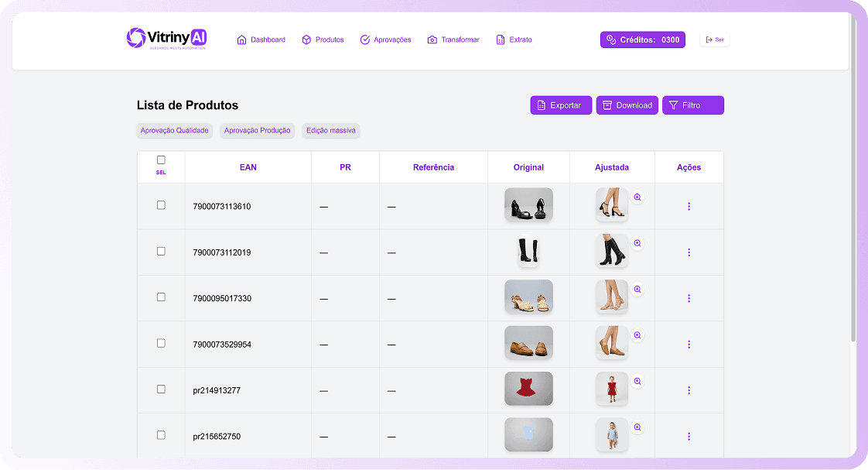Screen dimensions: 868x470
Task: Toggle the SEL select-all checkbox
Action: click(x=161, y=160)
